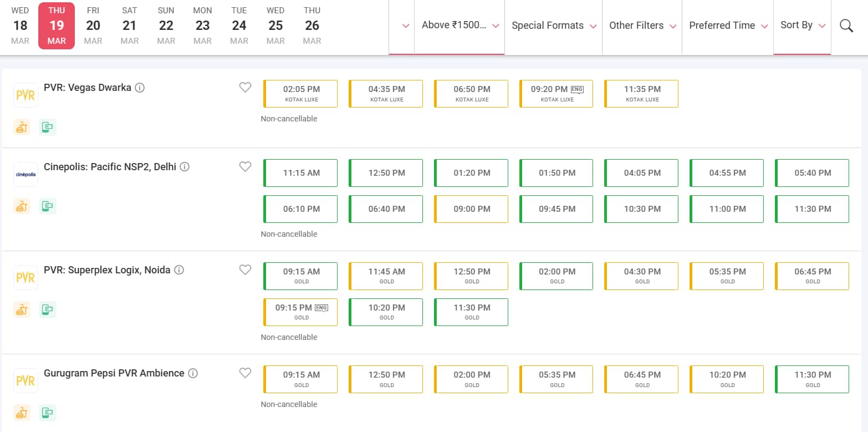Click M-ticket icon under Cinepolis Pacific NSP2

pos(48,206)
